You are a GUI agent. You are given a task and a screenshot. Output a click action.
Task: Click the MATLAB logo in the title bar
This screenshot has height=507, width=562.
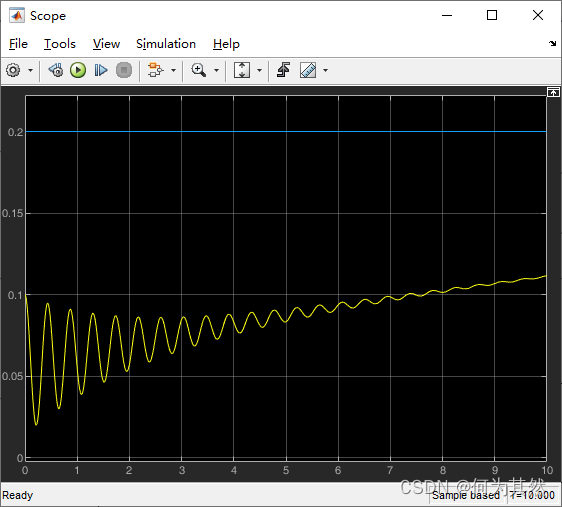(17, 15)
